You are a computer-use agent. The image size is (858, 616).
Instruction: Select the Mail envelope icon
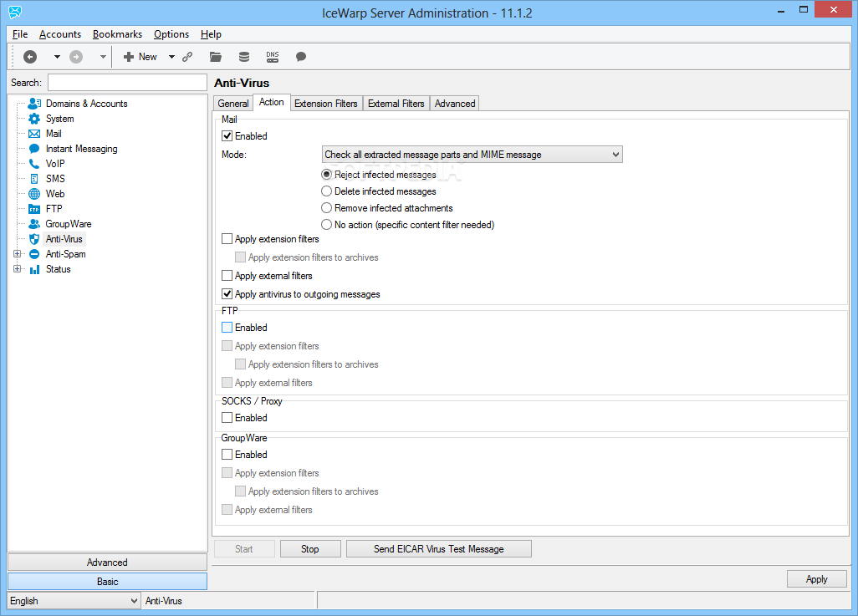(34, 134)
